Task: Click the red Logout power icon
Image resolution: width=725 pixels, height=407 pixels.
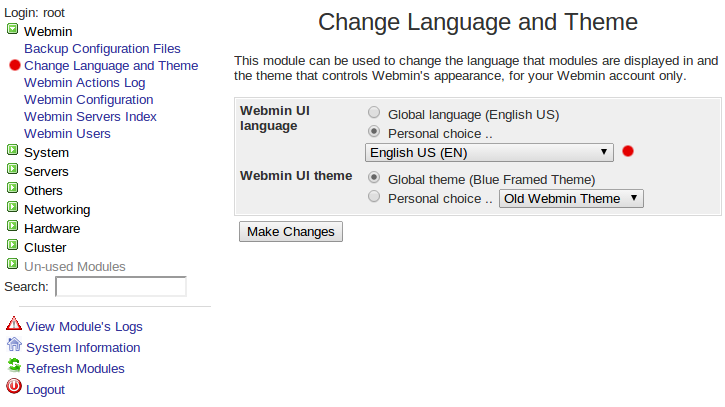Action: pyautogui.click(x=14, y=386)
